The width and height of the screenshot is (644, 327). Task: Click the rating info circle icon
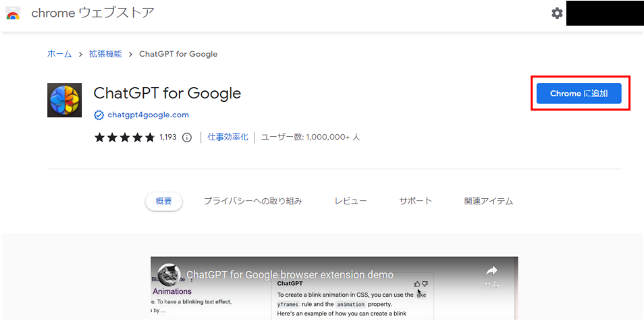(187, 138)
